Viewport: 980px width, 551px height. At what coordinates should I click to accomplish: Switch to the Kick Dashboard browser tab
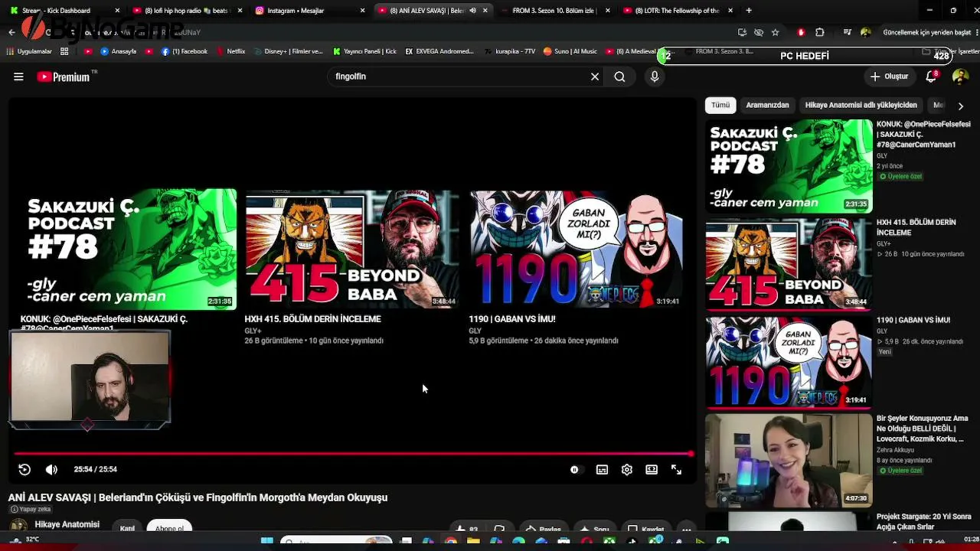[65, 11]
